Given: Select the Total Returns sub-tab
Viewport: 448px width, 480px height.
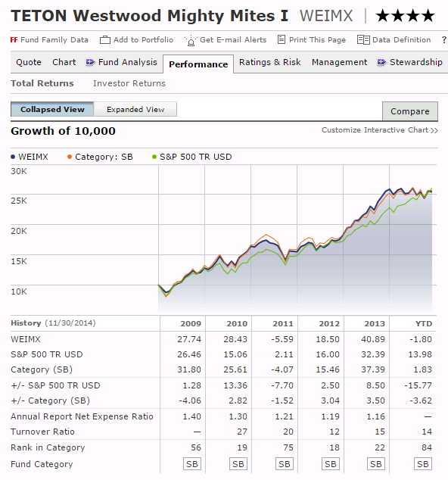Looking at the screenshot, I should 42,83.
